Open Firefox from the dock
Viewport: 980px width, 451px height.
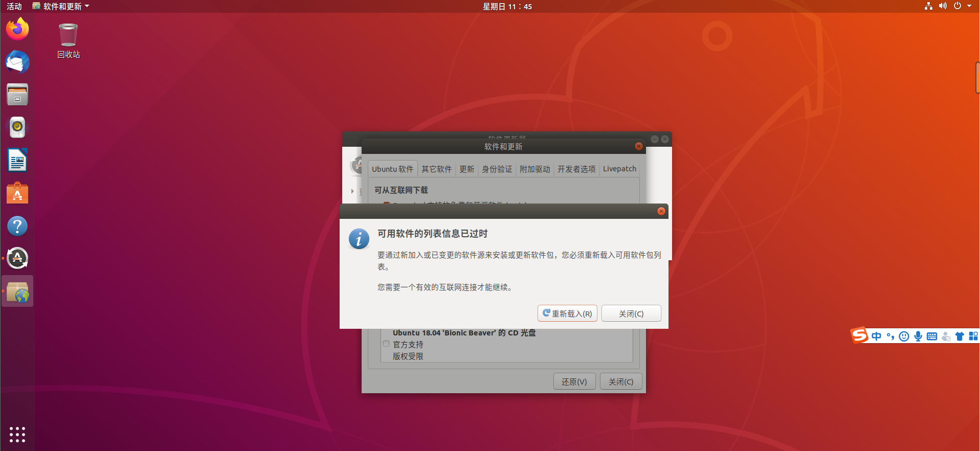point(17,29)
